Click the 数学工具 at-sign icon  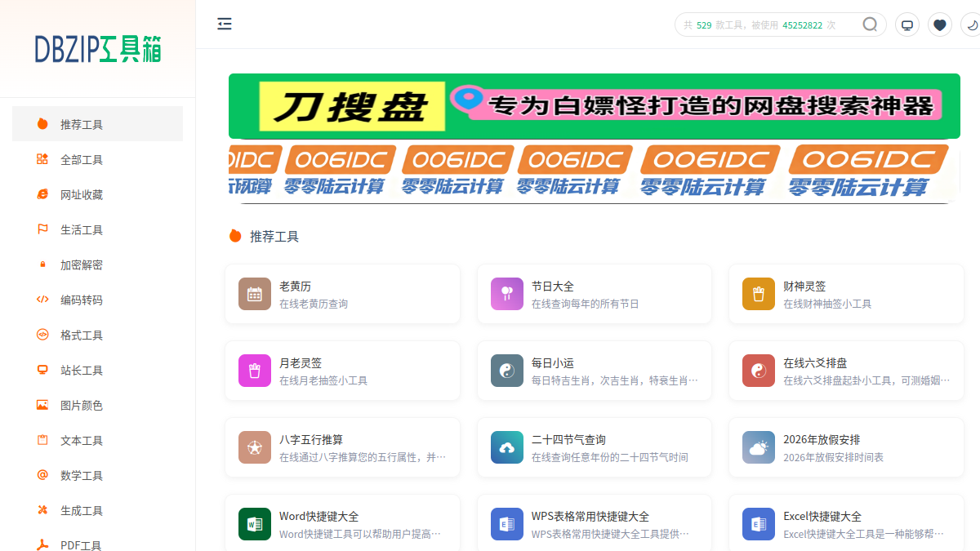(42, 475)
